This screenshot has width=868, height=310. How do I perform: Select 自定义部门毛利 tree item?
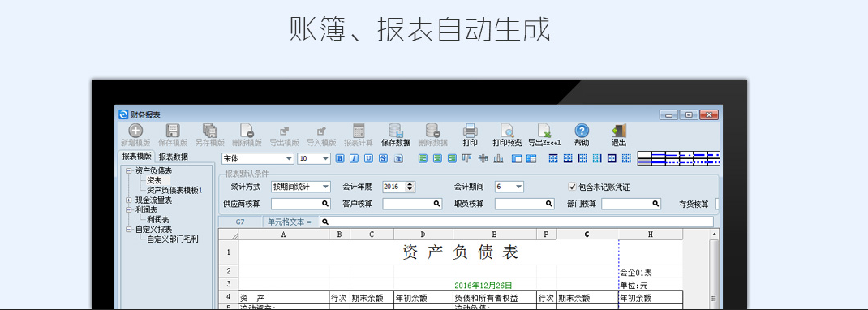(x=172, y=239)
